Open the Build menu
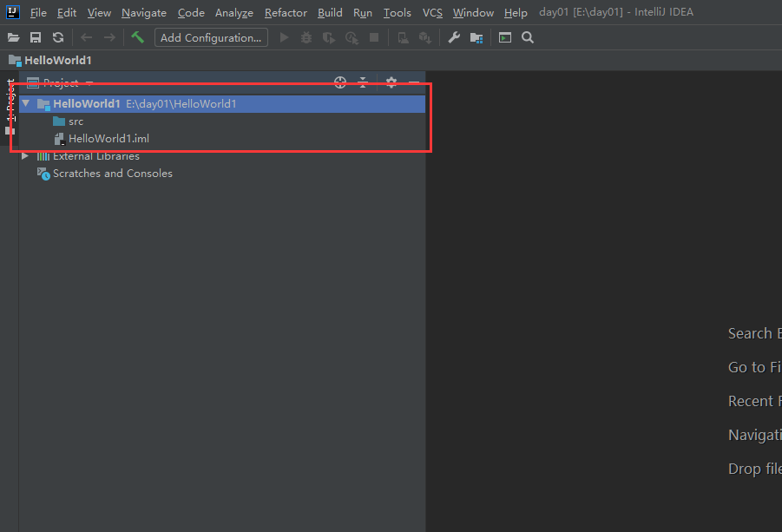 click(x=330, y=12)
